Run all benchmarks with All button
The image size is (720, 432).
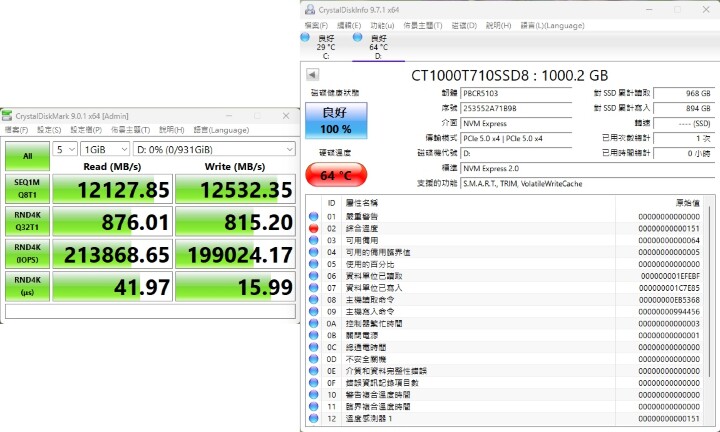point(27,155)
